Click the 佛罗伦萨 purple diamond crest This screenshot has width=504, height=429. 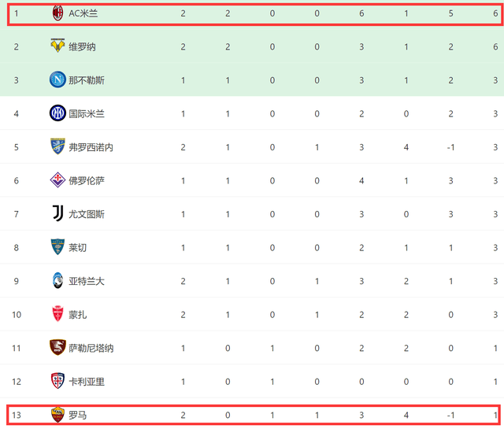pyautogui.click(x=57, y=180)
